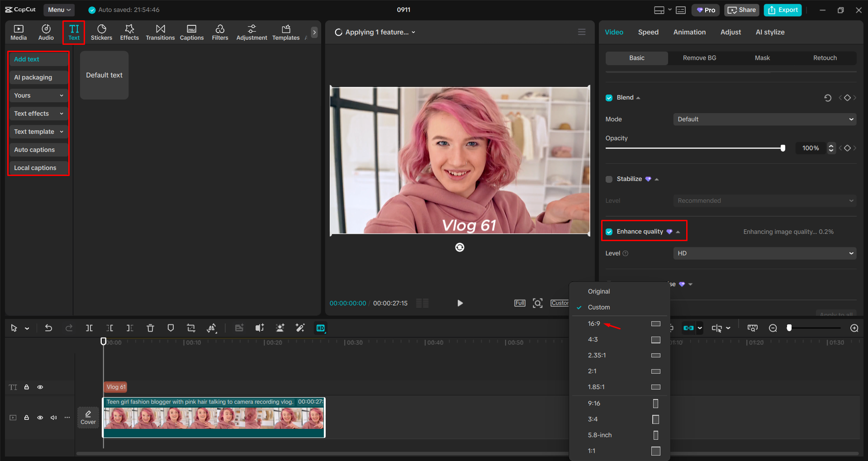Uncheck the Enhance quality checkbox
The image size is (868, 461).
[609, 231]
